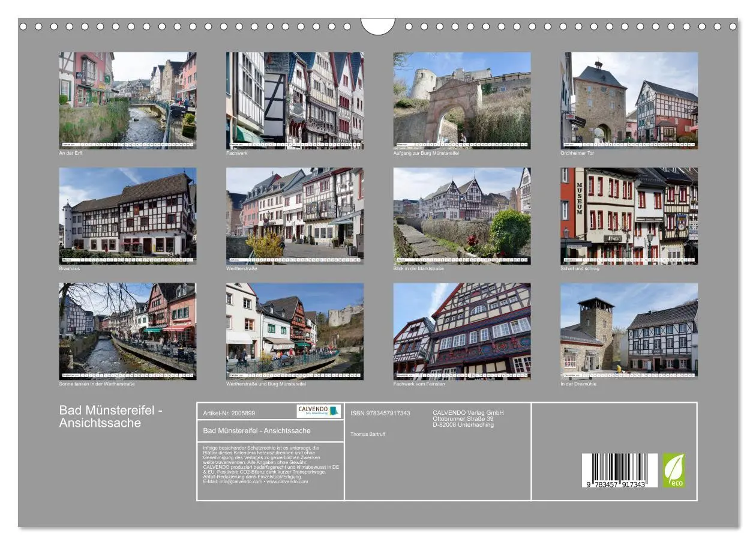Screen dimensions: 756x545
Task: Click the 'In der Dreimühle' caption
Action: coord(578,384)
